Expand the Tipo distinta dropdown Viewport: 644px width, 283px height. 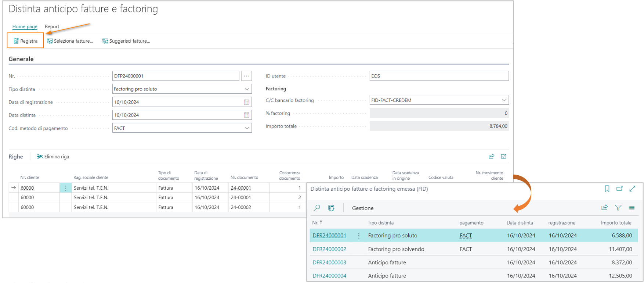pyautogui.click(x=247, y=89)
